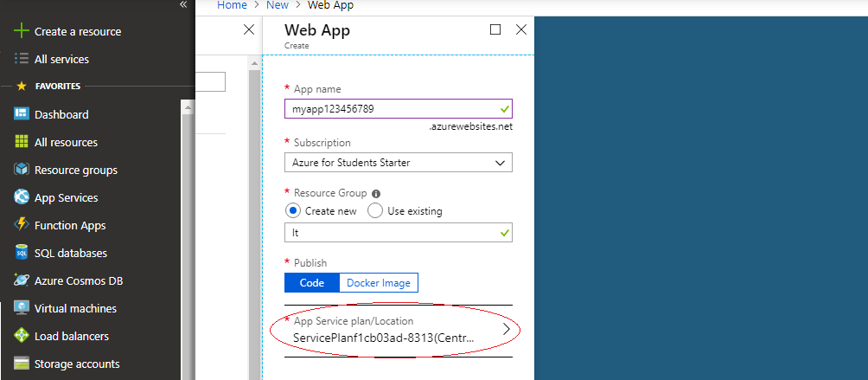The height and width of the screenshot is (380, 868).
Task: Click the green plus Create a resource icon
Action: [x=21, y=31]
